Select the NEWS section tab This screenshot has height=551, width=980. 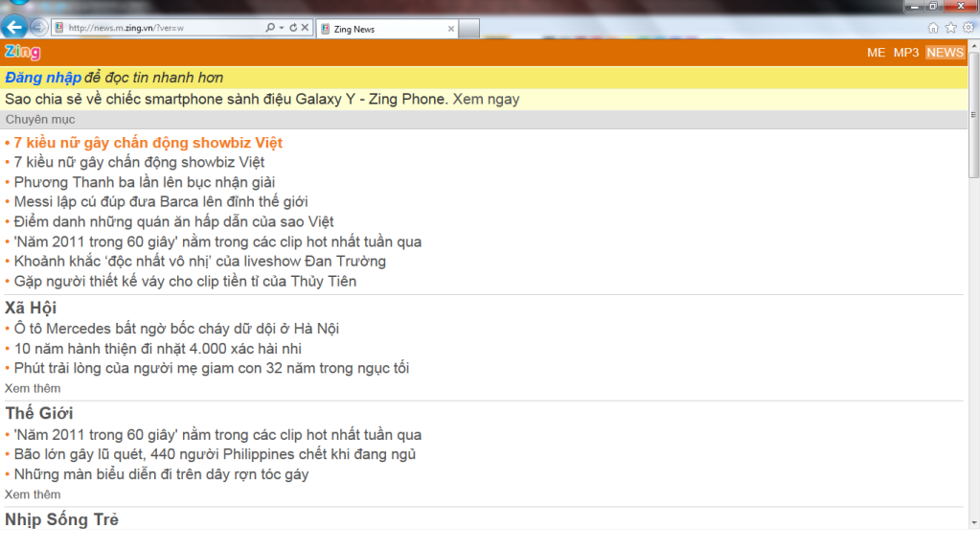(945, 53)
